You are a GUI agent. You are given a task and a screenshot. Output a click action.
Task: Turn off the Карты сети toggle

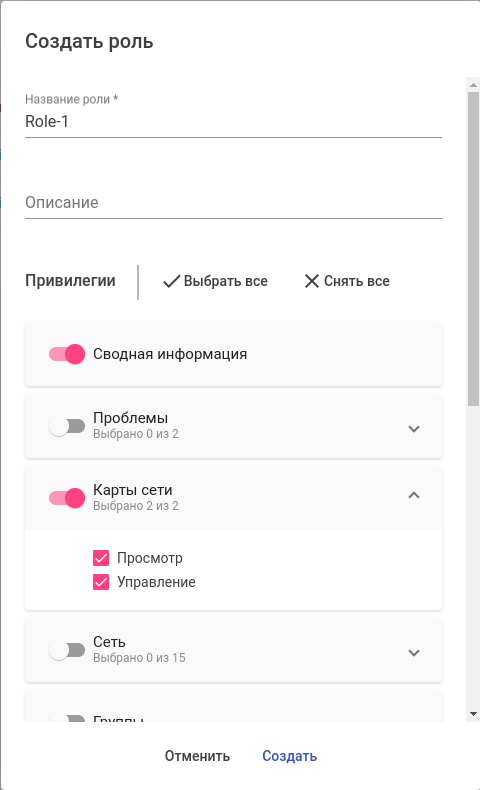[x=67, y=498]
